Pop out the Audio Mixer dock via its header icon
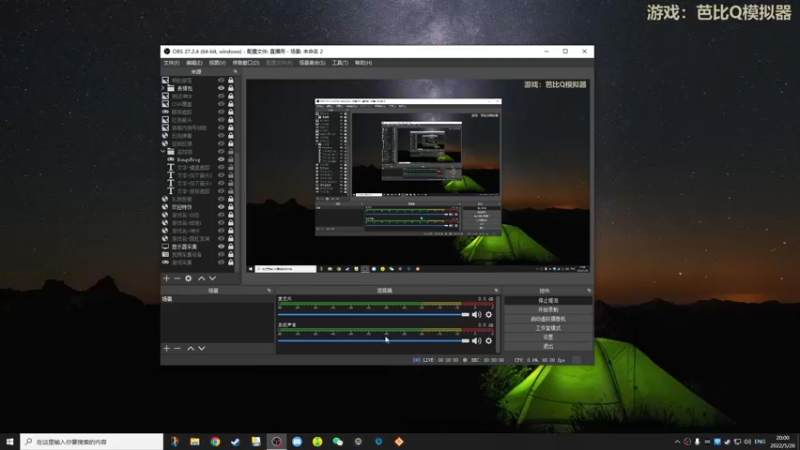This screenshot has width=800, height=450. pyautogui.click(x=496, y=290)
